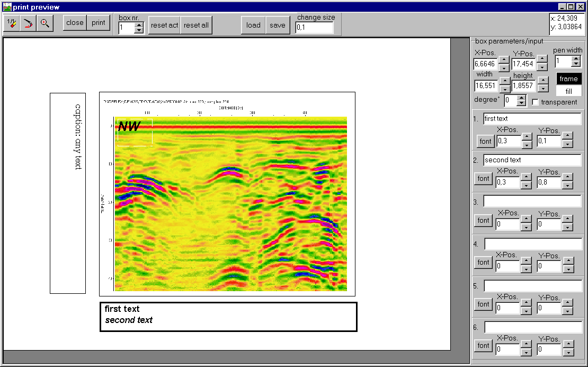Click the down arrow beside box height
Image resolution: width=588 pixels, height=367 pixels.
pos(542,88)
